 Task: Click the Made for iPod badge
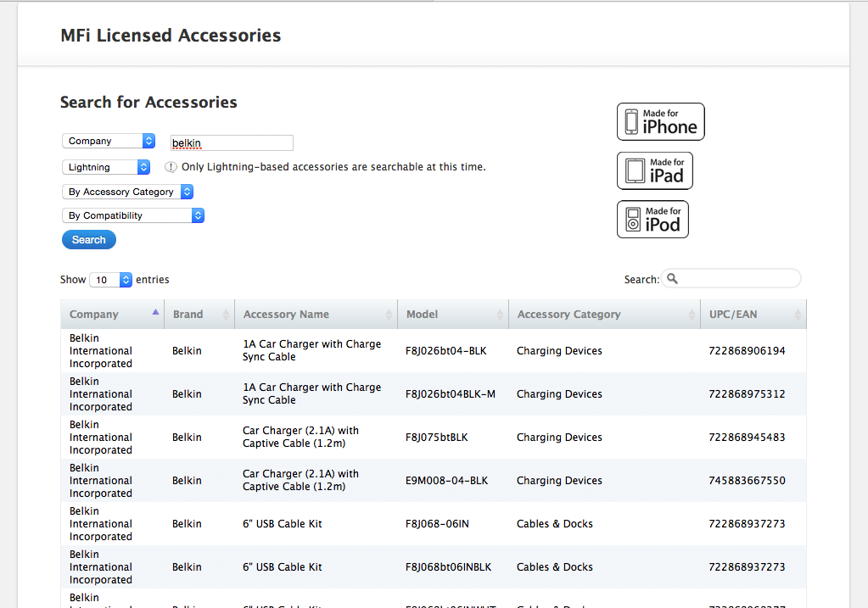(x=652, y=219)
